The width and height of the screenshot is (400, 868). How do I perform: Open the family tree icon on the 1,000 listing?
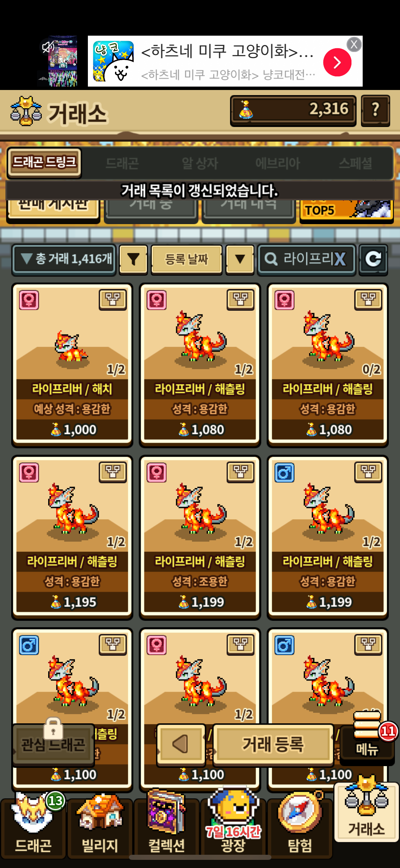[113, 300]
